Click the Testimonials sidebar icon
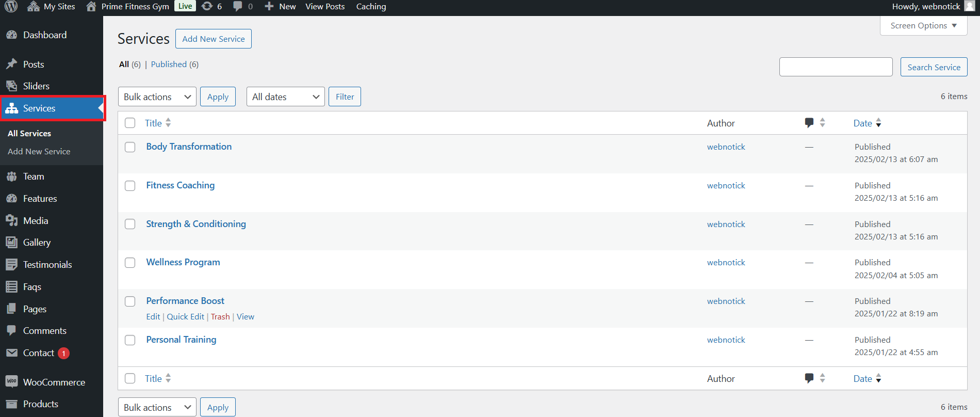This screenshot has width=980, height=417. pyautogui.click(x=12, y=265)
